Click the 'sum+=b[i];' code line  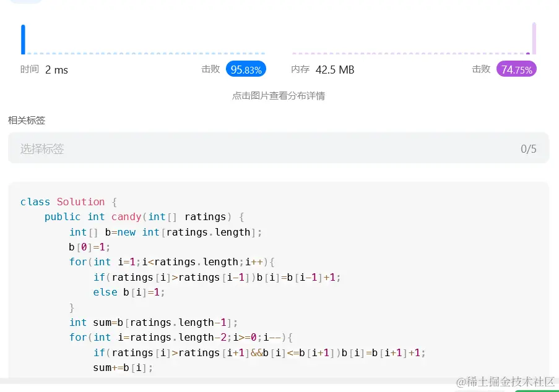(123, 368)
